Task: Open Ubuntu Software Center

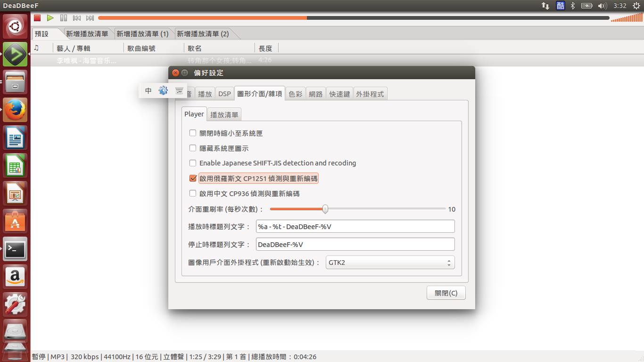Action: 15,221
